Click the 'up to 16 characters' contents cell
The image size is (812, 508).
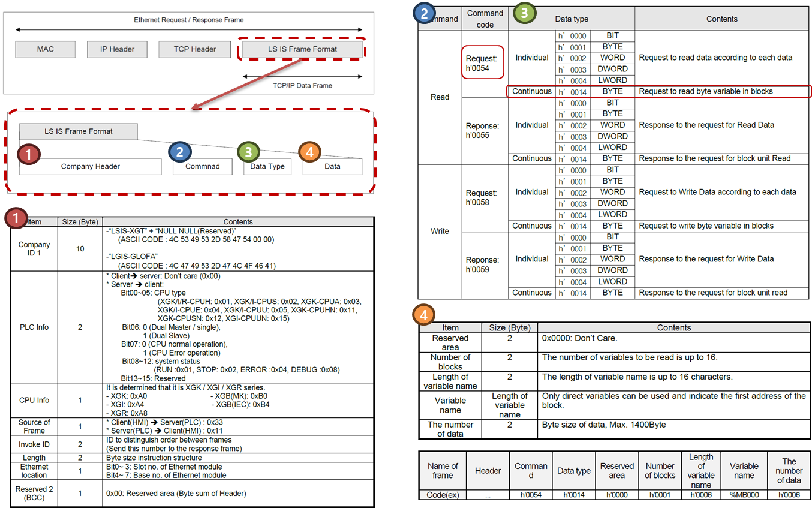pyautogui.click(x=673, y=381)
